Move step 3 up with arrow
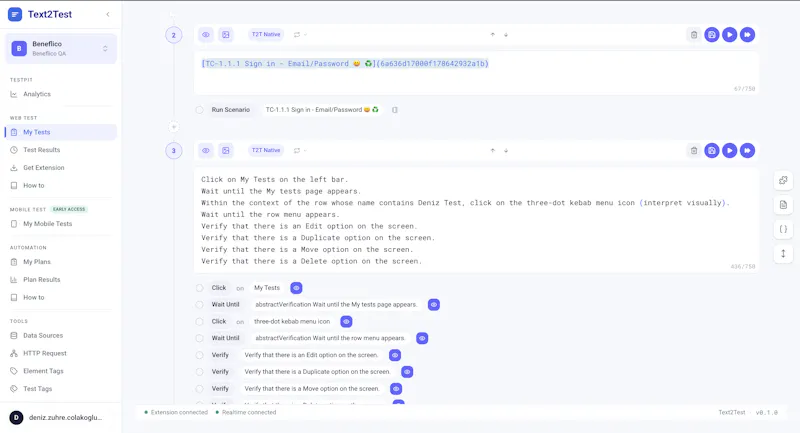Image resolution: width=800 pixels, height=433 pixels. [x=492, y=150]
